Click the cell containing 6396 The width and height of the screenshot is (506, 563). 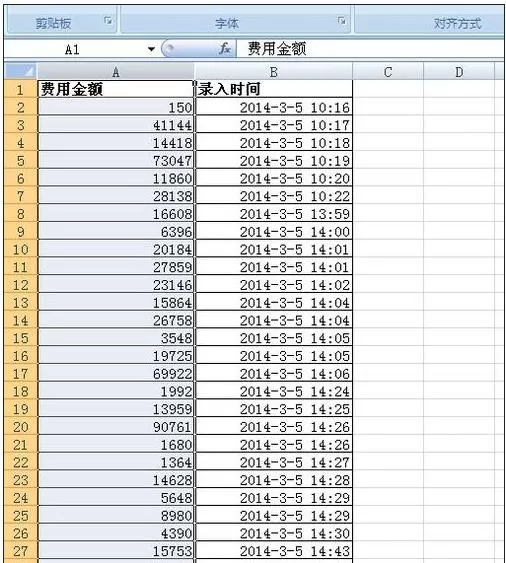(x=116, y=231)
